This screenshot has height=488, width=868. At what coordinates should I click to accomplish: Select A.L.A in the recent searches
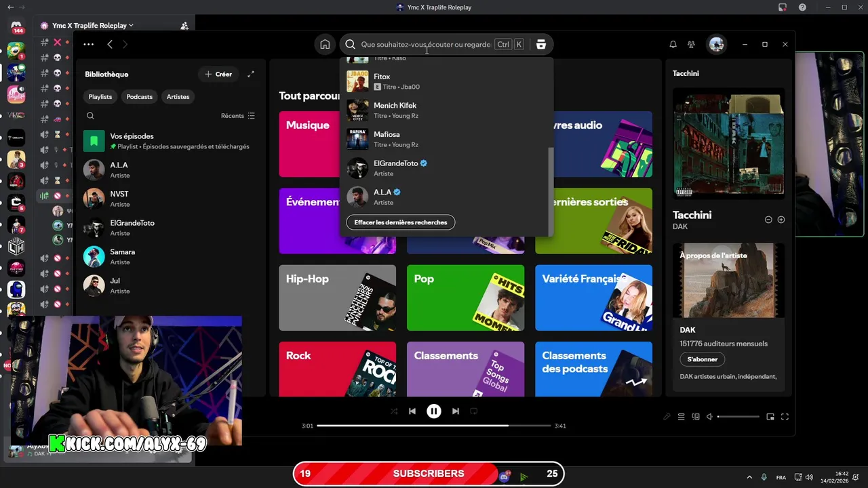click(445, 197)
